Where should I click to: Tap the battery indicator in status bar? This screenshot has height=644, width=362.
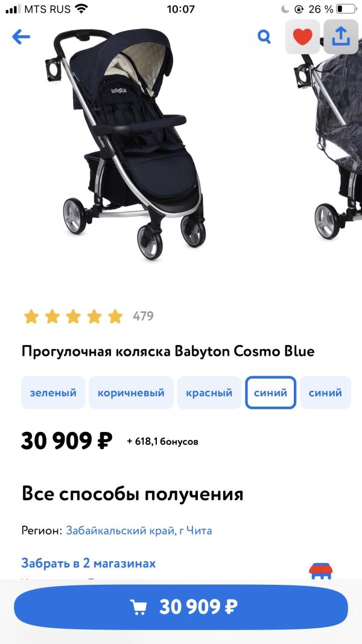click(346, 9)
